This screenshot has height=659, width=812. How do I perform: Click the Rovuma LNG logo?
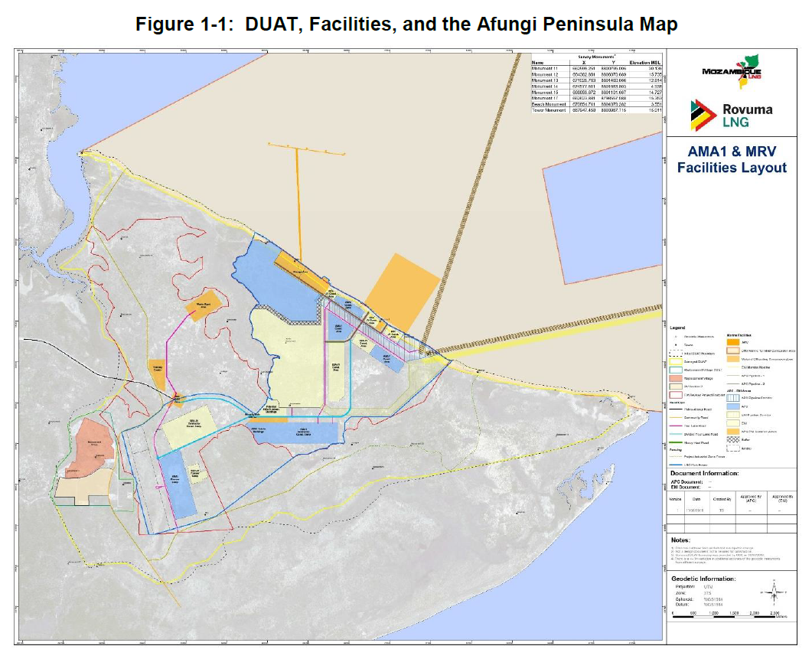732,113
